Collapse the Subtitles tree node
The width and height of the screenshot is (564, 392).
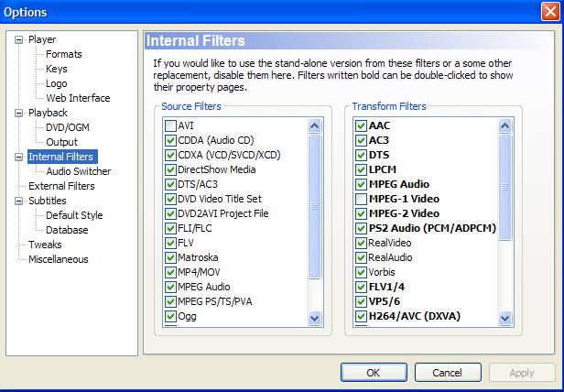[x=18, y=201]
